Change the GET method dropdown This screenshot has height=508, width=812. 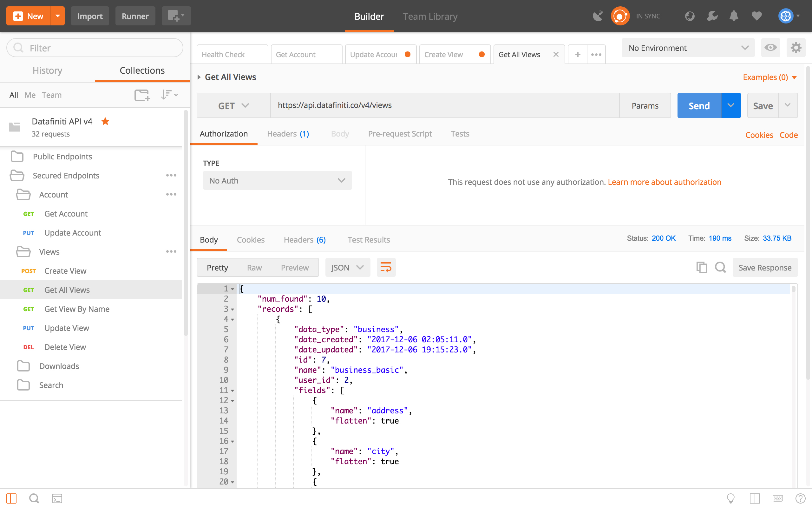coord(233,105)
